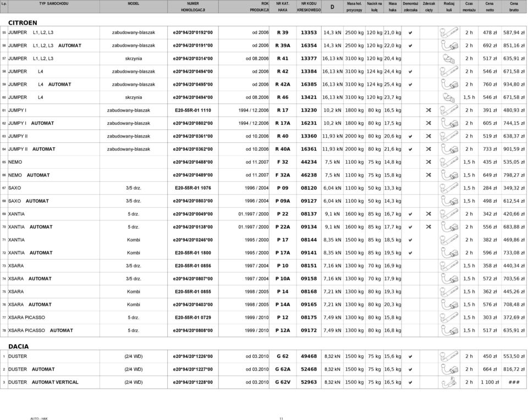The image size is (528, 420).
Task: Click the JUMPY II AUTOMAT row name
Action: [32, 149]
